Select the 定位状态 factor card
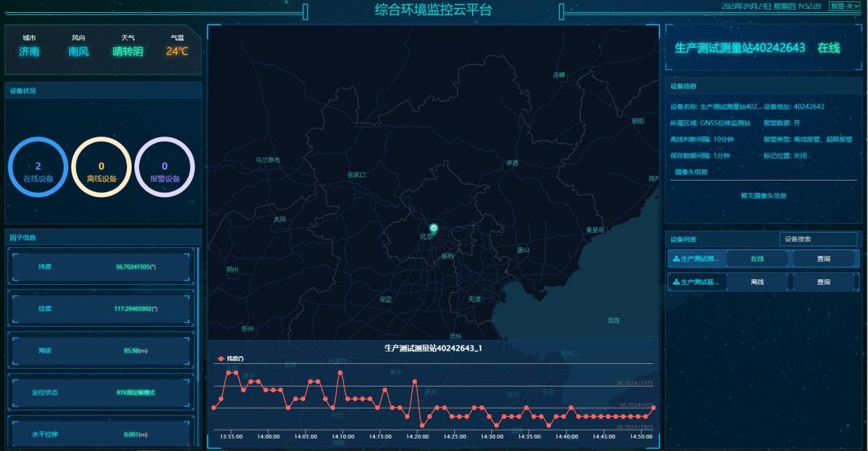 tap(99, 393)
